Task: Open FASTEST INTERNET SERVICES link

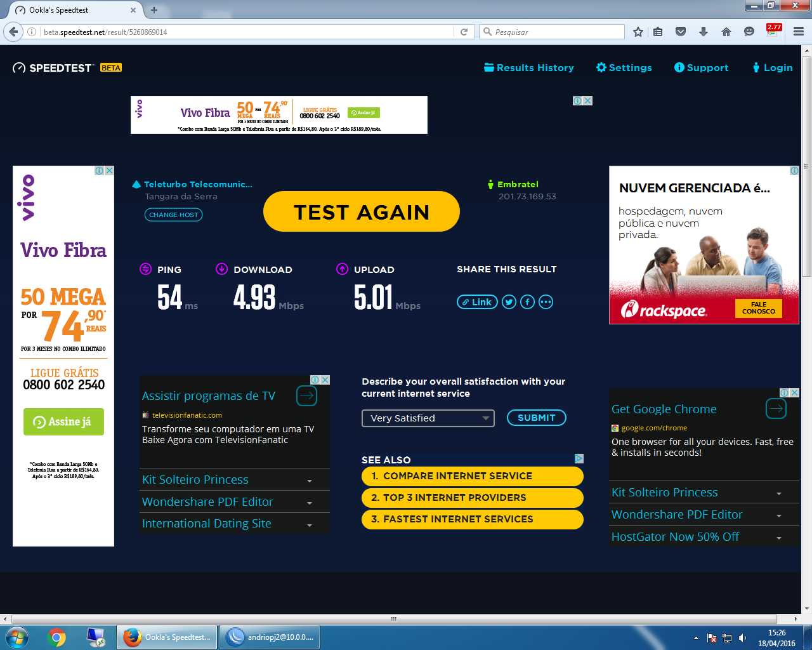Action: pyautogui.click(x=473, y=519)
